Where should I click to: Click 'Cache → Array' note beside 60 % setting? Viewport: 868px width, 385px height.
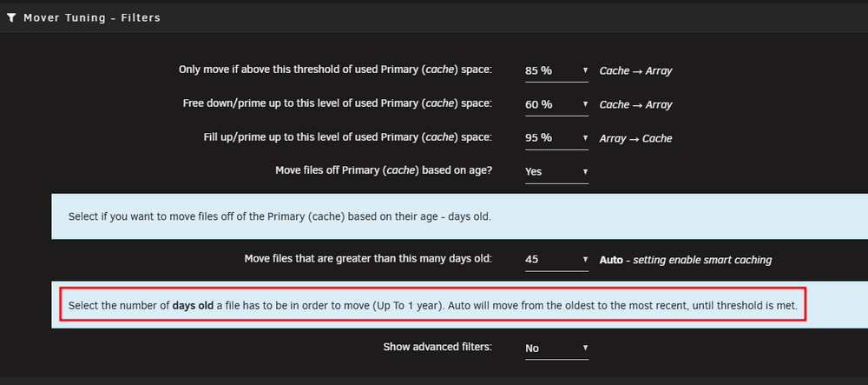pos(635,104)
